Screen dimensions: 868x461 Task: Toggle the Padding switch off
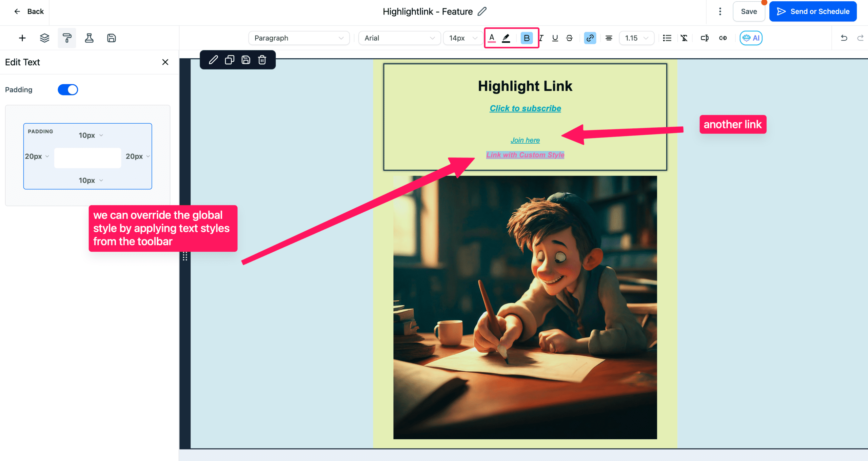tap(68, 90)
